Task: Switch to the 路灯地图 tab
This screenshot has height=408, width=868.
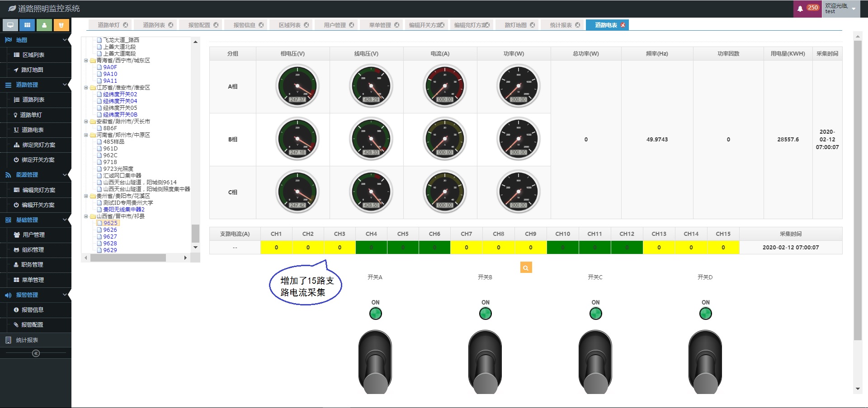Action: point(515,25)
